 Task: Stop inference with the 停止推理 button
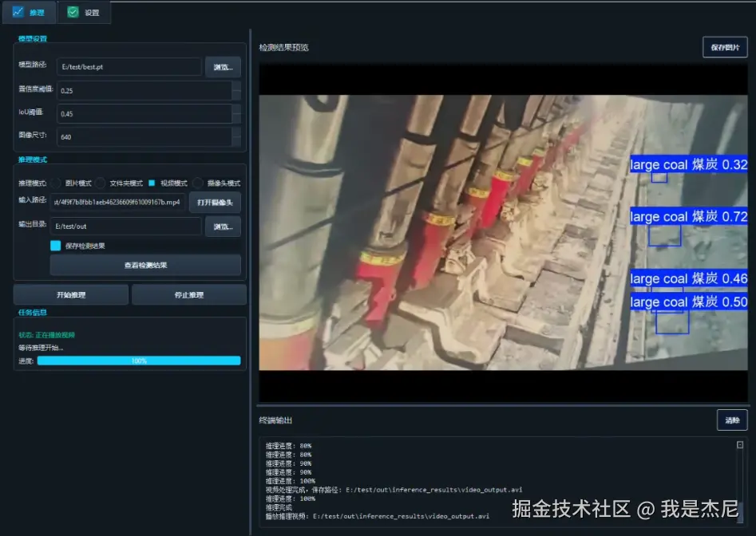188,294
